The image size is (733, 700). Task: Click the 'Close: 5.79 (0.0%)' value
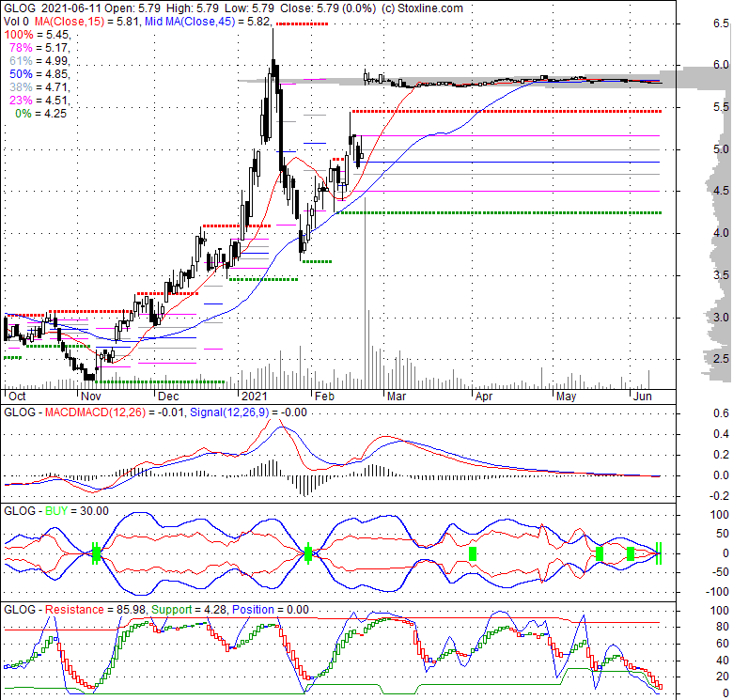coord(328,8)
